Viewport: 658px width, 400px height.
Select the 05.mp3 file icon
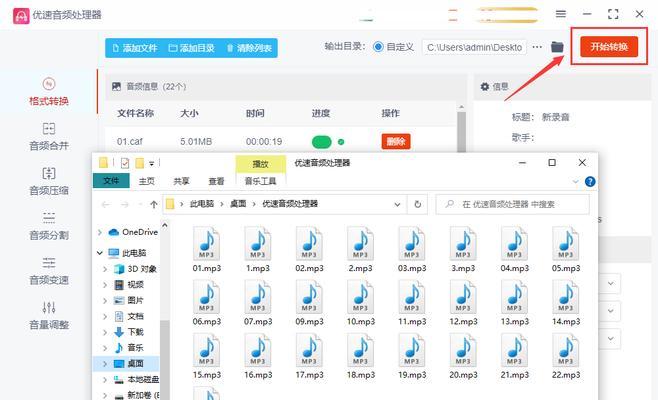tap(566, 243)
